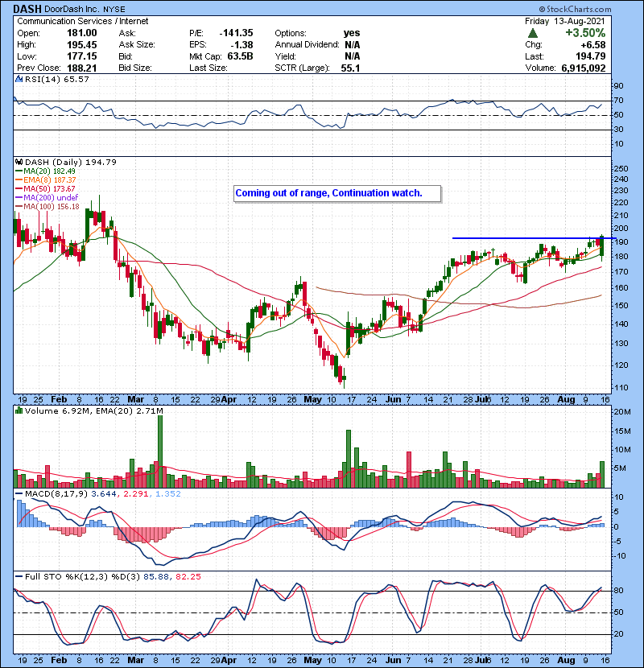Click the Last price 194.79 in header
Screen dimensions: 644x668
[590, 56]
